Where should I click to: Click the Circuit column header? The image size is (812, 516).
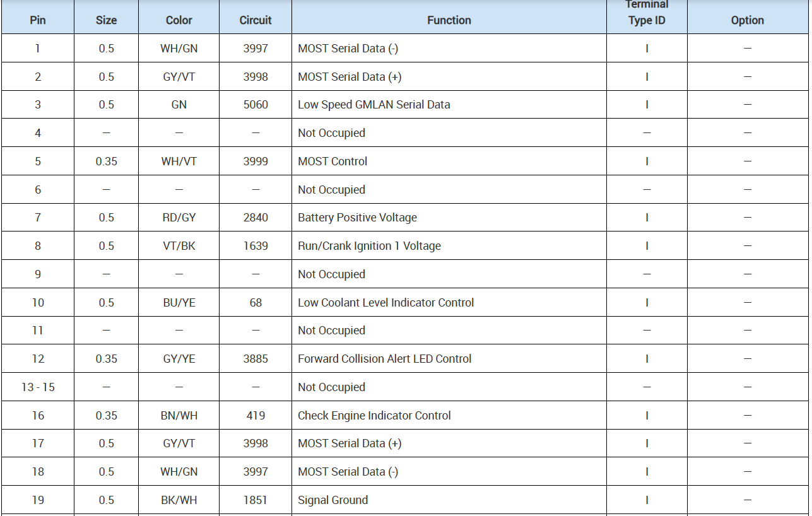tap(256, 20)
